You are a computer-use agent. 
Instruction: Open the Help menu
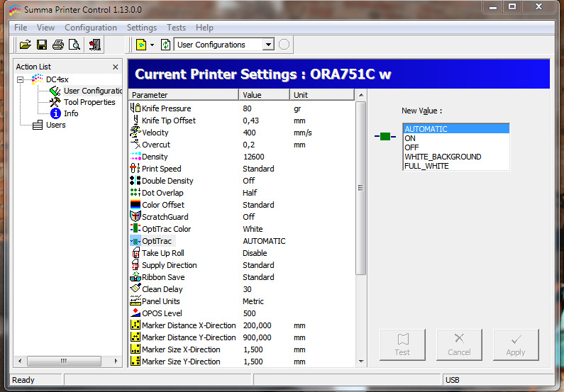(x=204, y=28)
